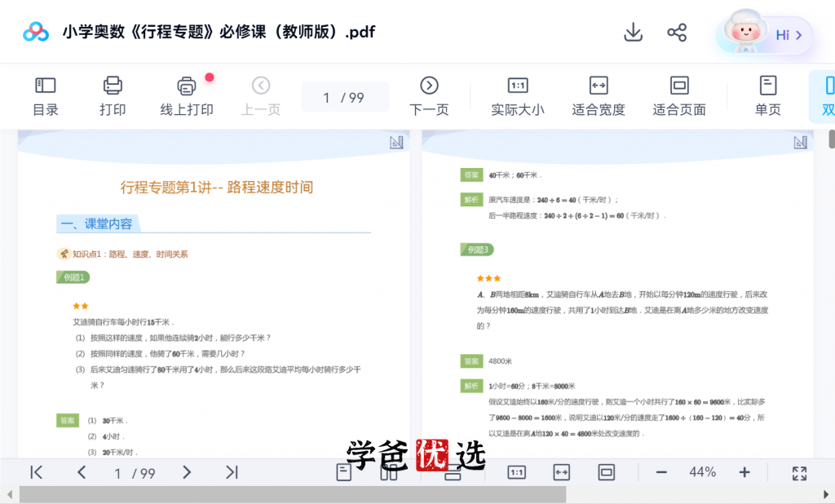Image resolution: width=835 pixels, height=504 pixels.
Task: Click bottom bar fit page icon
Action: click(x=606, y=472)
